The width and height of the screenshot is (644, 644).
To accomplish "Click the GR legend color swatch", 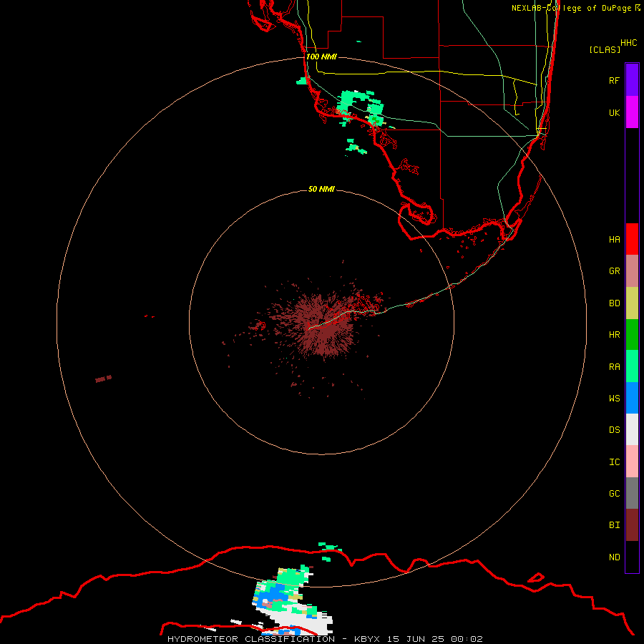I will point(632,271).
